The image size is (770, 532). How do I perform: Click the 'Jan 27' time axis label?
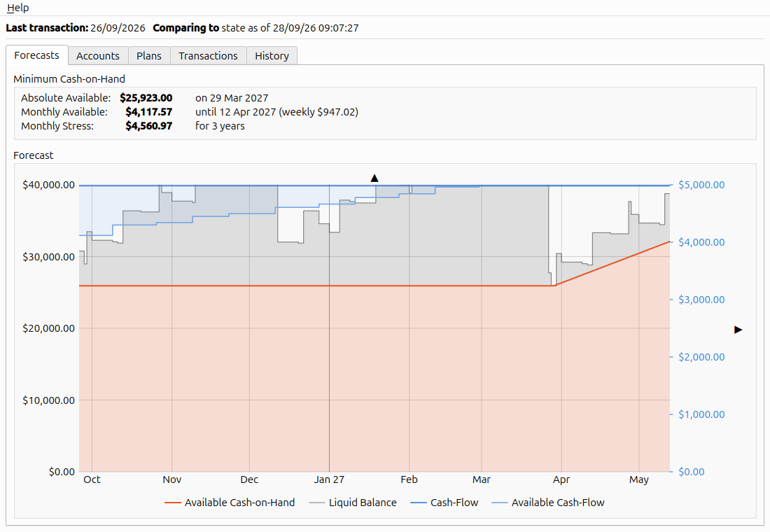click(330, 479)
